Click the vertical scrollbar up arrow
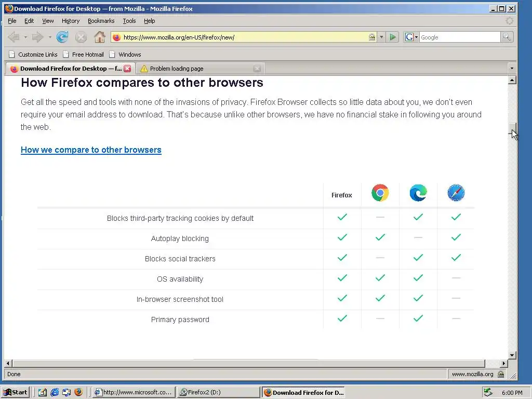The image size is (532, 399). click(x=512, y=80)
